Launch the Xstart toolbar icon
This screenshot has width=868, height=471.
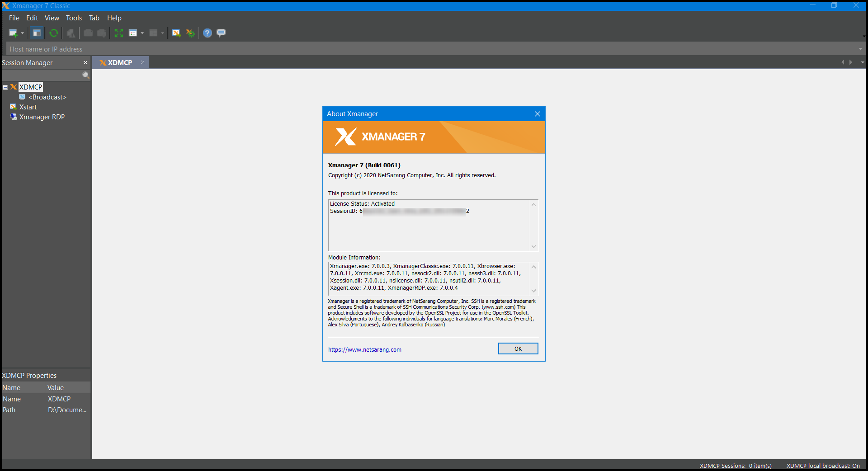coord(176,33)
